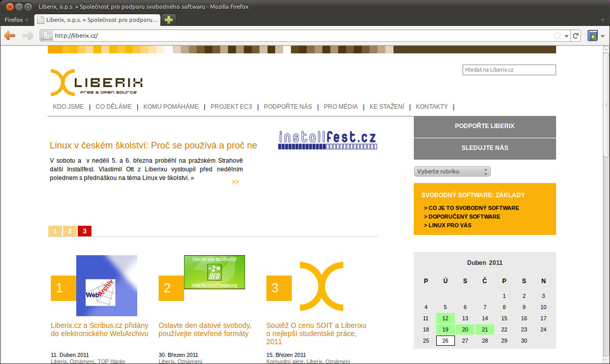Open the TOP články category link
Image resolution: width=610 pixels, height=364 pixels.
[111, 361]
